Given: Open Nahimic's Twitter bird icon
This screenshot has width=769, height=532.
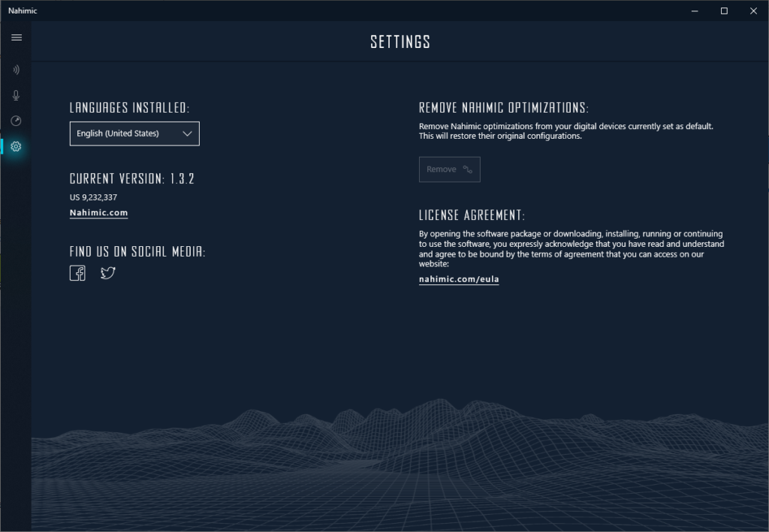Looking at the screenshot, I should (108, 273).
